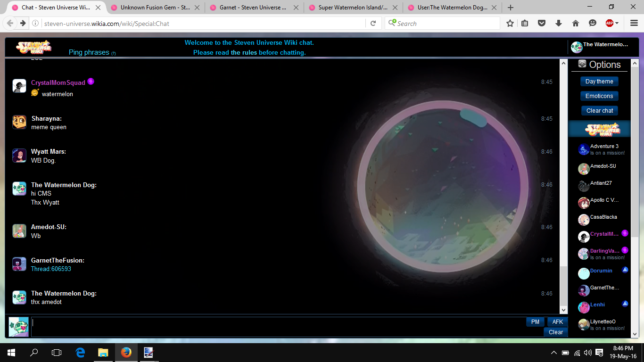This screenshot has width=644, height=362.
Task: Click the Clear chat button
Action: click(599, 111)
